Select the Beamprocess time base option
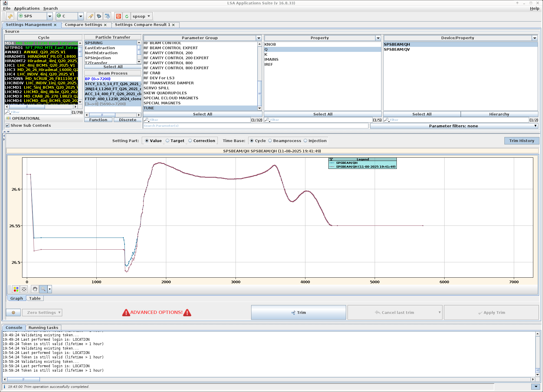 coord(270,141)
